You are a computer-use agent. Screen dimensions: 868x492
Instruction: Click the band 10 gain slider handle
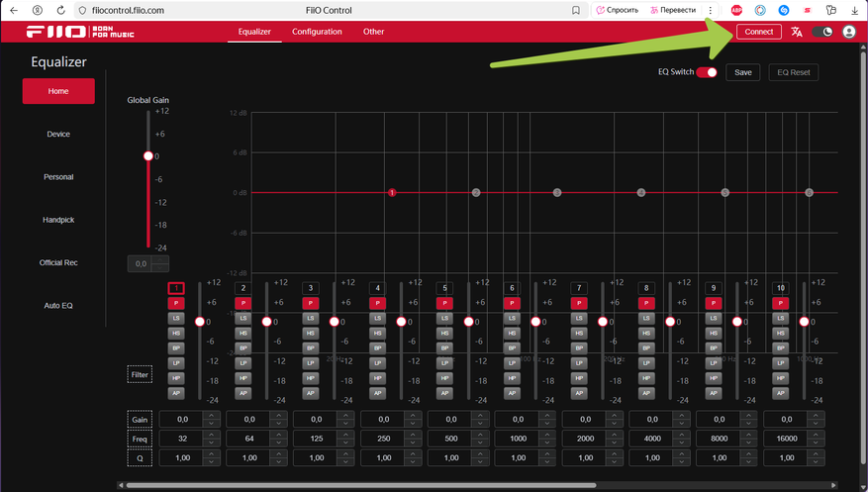(805, 322)
